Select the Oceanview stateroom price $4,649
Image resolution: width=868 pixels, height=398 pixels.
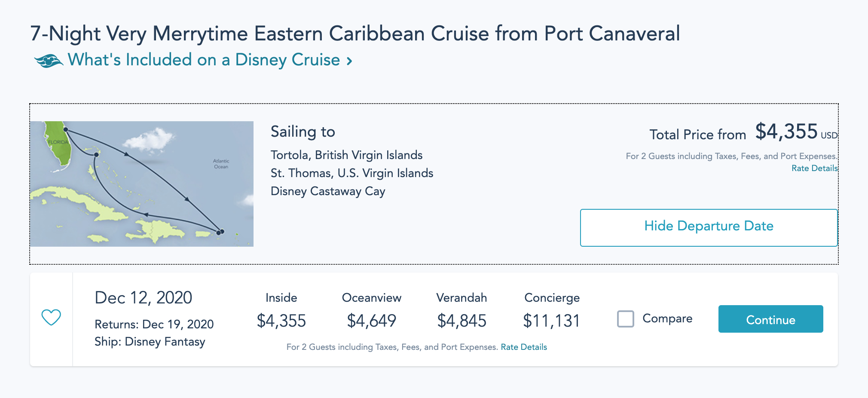[x=372, y=321]
